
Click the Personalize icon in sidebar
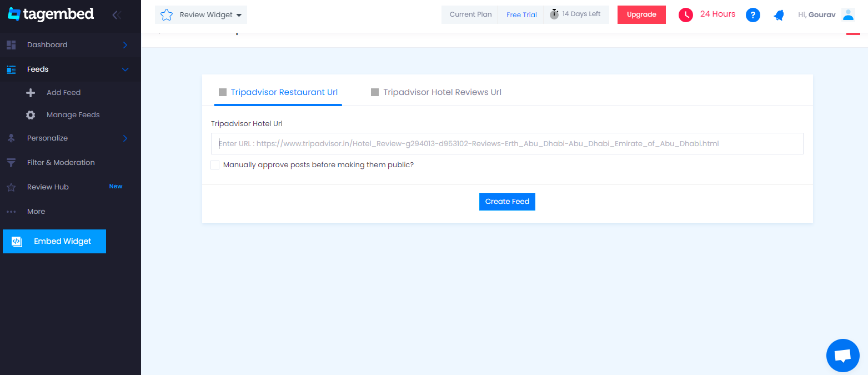(11, 138)
